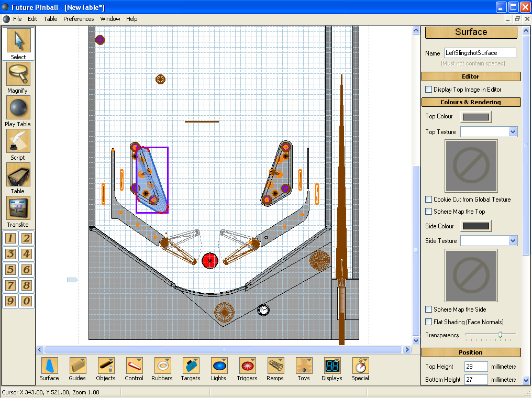Click the Name field LeftSlingshotSurface
Screen dimensions: 532x398
pos(480,53)
